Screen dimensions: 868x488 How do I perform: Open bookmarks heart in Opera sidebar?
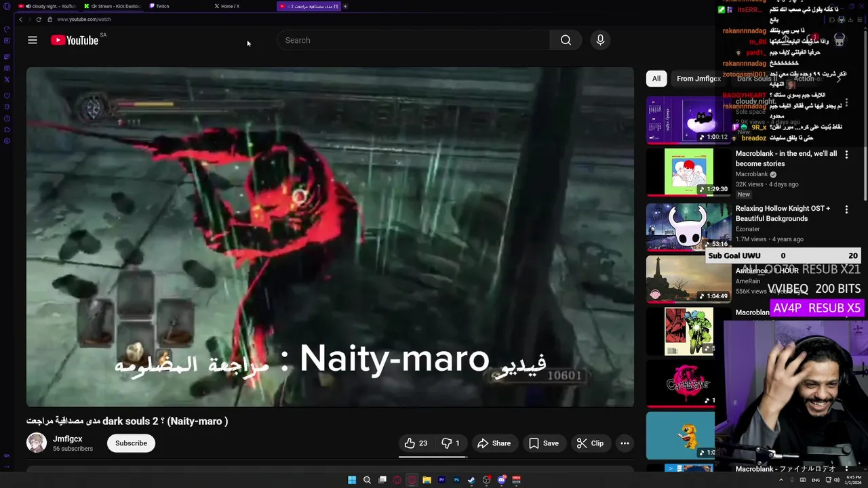point(7,96)
